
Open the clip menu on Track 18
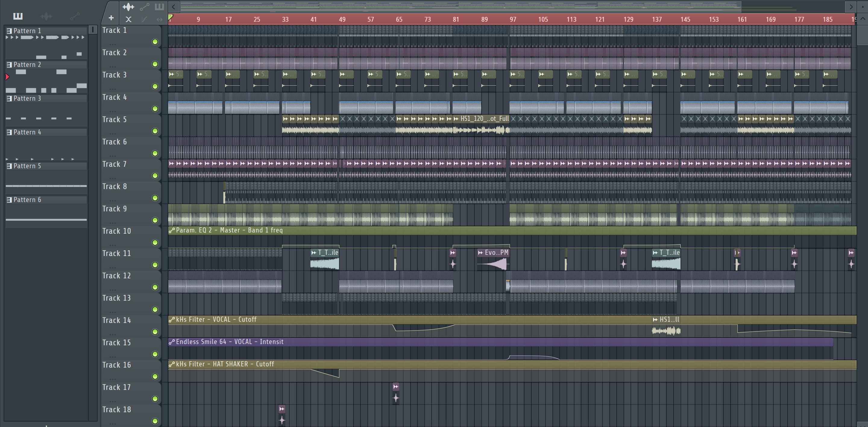click(282, 409)
